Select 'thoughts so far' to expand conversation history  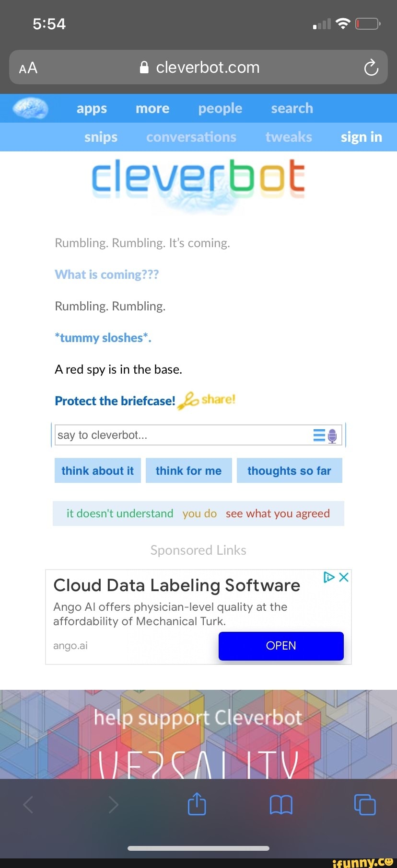click(289, 470)
